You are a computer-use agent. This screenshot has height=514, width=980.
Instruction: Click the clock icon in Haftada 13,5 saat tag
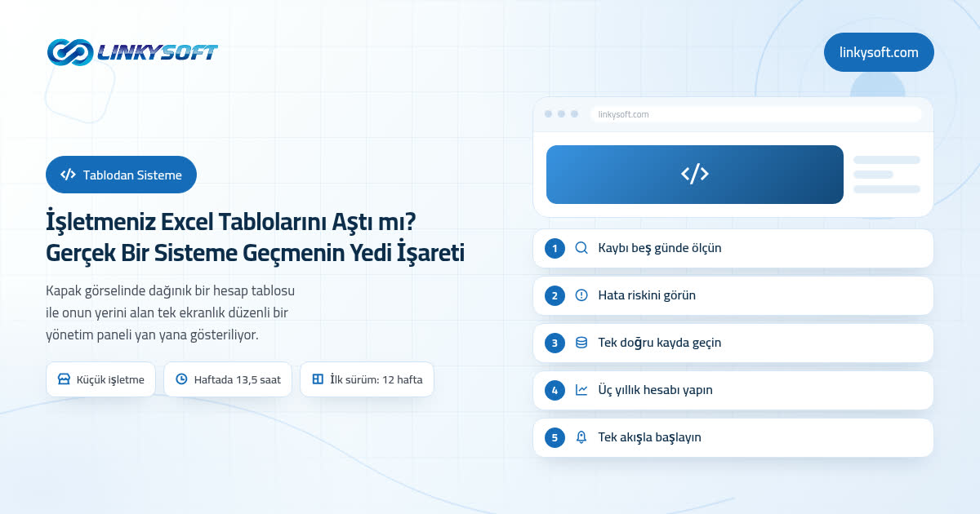pos(181,379)
